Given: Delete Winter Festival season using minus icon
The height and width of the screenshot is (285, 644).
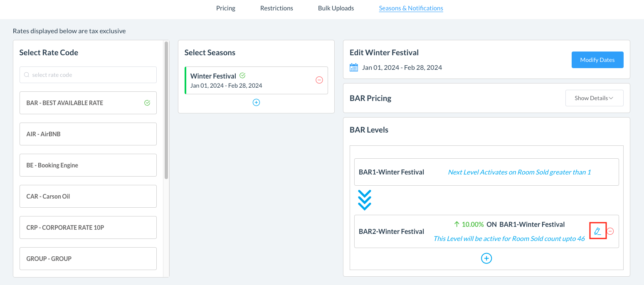Looking at the screenshot, I should (319, 80).
